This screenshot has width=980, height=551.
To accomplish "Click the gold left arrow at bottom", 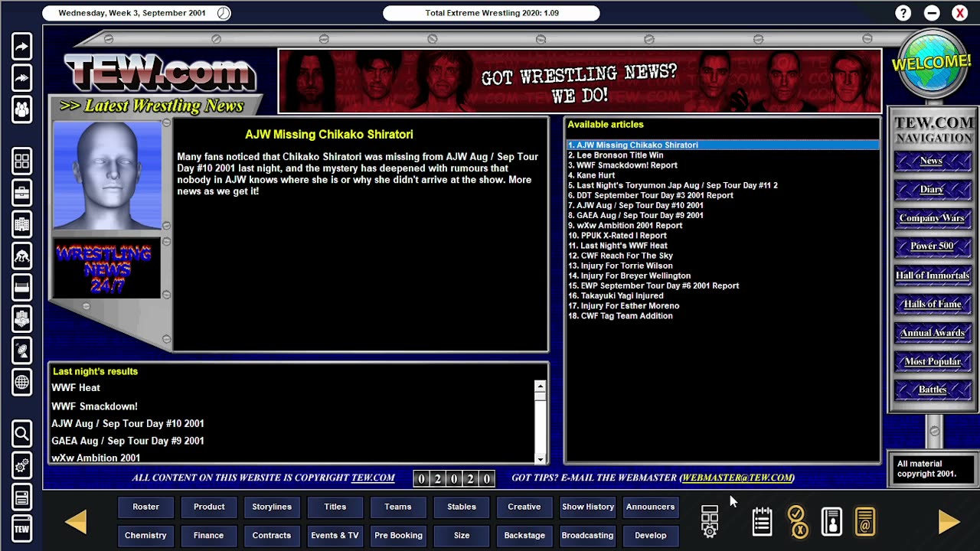I will pyautogui.click(x=76, y=521).
